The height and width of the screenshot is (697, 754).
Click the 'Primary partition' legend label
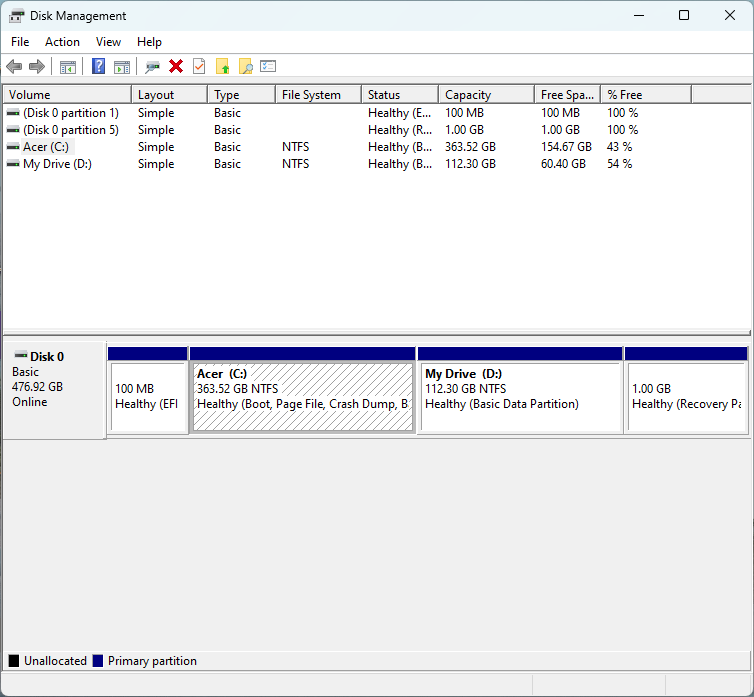(152, 661)
